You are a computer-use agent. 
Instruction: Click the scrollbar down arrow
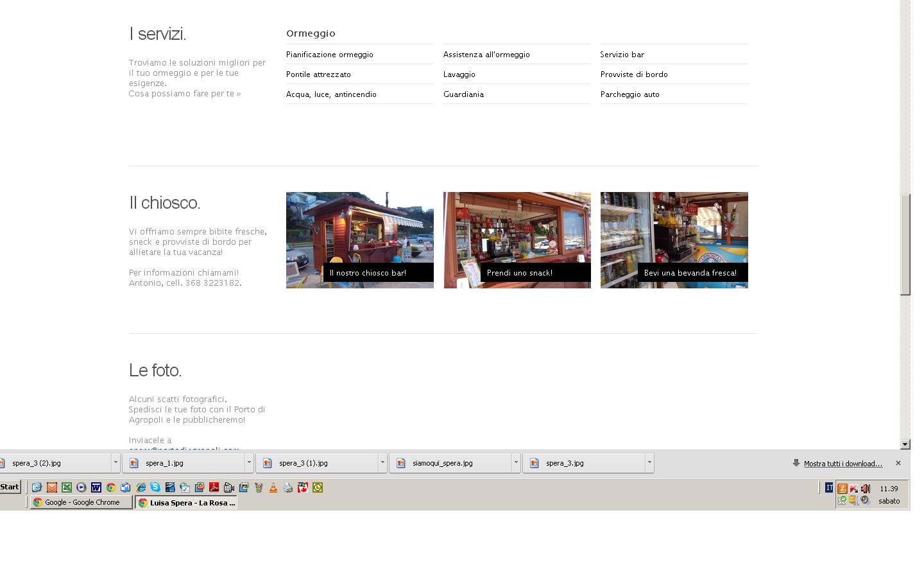905,444
